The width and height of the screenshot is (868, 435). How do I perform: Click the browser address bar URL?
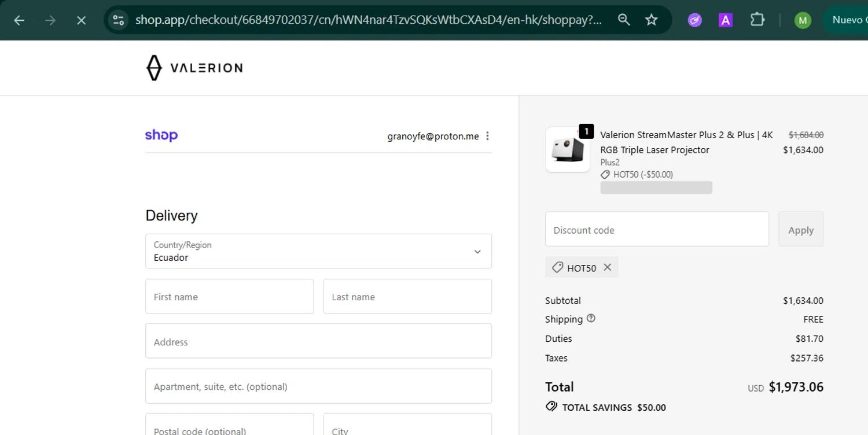click(369, 20)
